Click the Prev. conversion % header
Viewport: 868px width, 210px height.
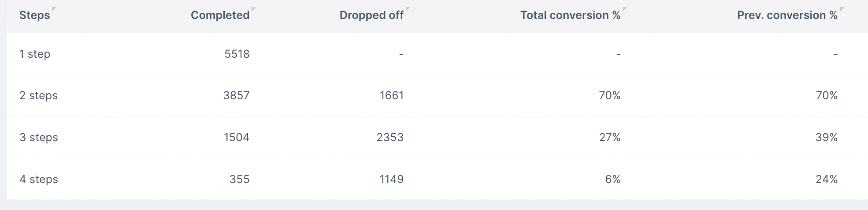click(787, 15)
